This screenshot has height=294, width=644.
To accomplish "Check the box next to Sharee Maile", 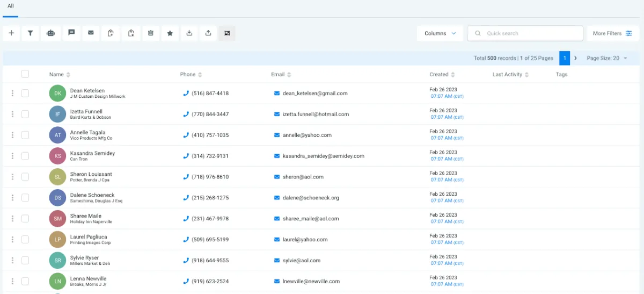I will tap(25, 219).
